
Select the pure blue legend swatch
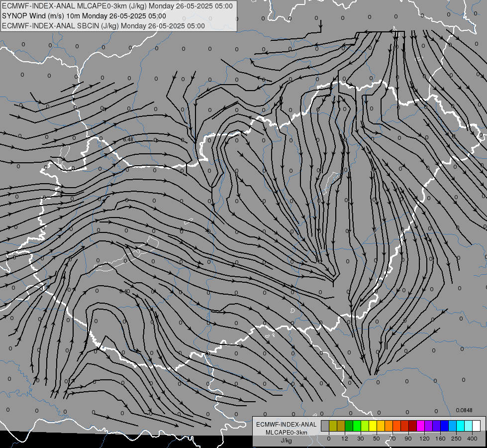(x=445, y=426)
